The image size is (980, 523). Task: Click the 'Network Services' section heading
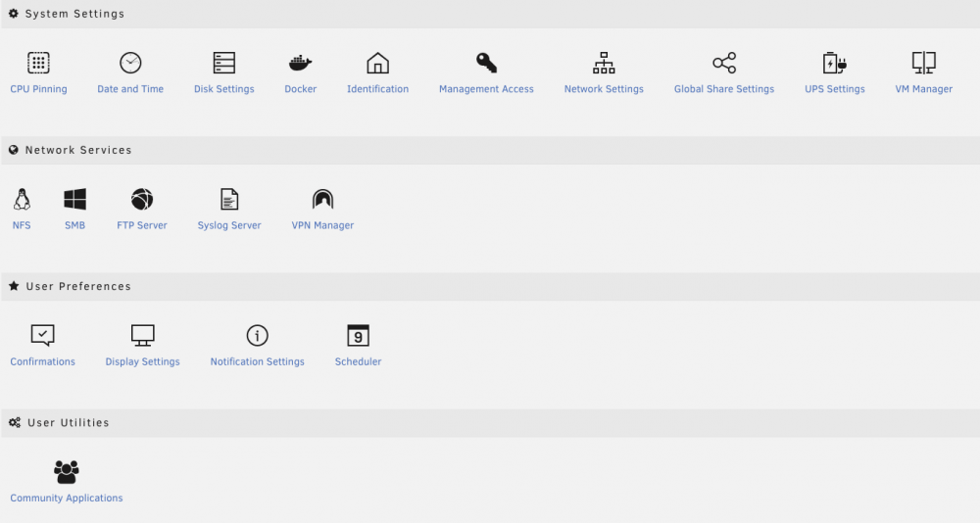coord(78,150)
